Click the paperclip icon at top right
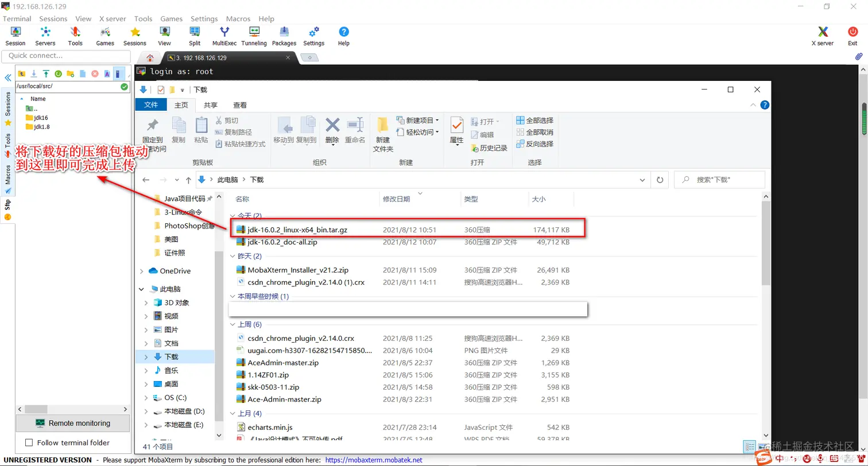The image size is (868, 466). [x=859, y=57]
